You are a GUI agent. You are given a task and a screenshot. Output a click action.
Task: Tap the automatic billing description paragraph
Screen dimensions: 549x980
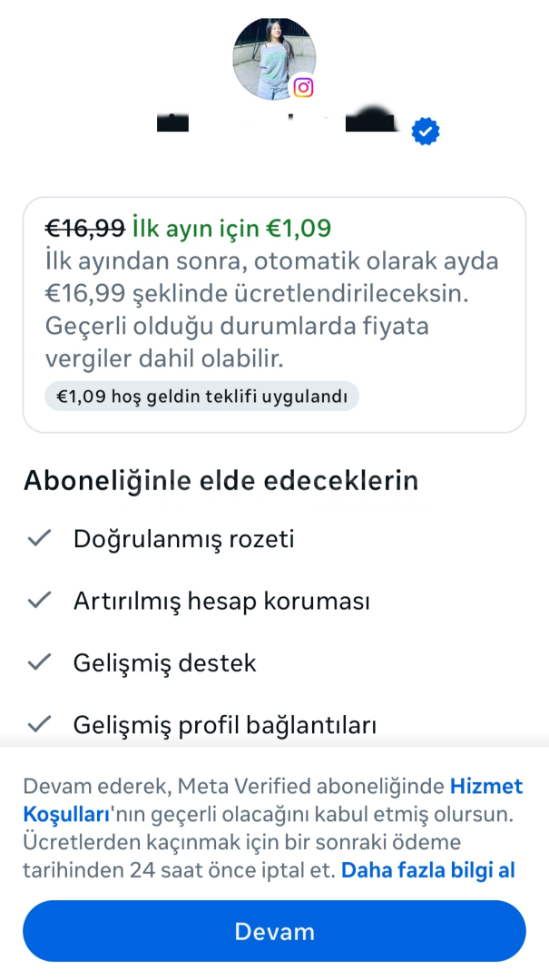click(272, 309)
